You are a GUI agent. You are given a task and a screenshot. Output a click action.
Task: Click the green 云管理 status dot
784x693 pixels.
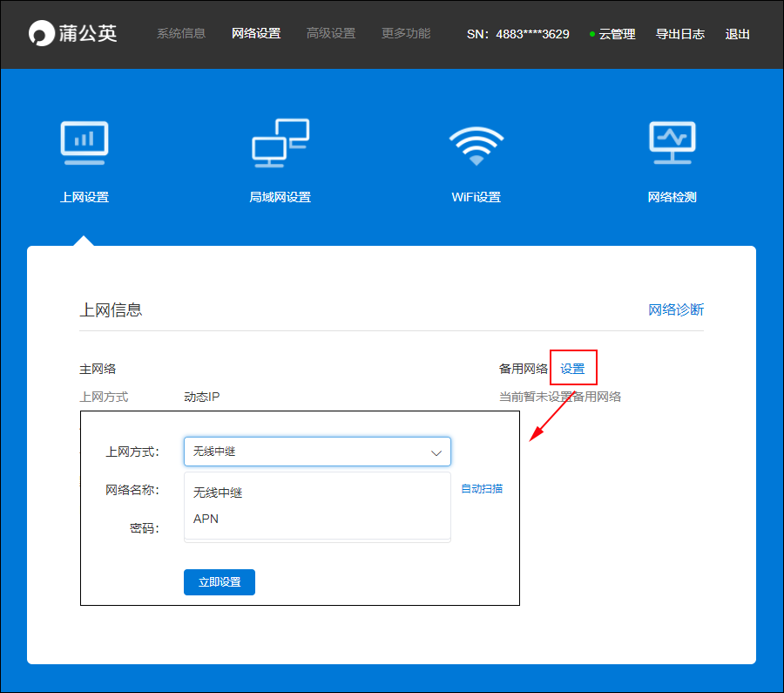point(592,34)
